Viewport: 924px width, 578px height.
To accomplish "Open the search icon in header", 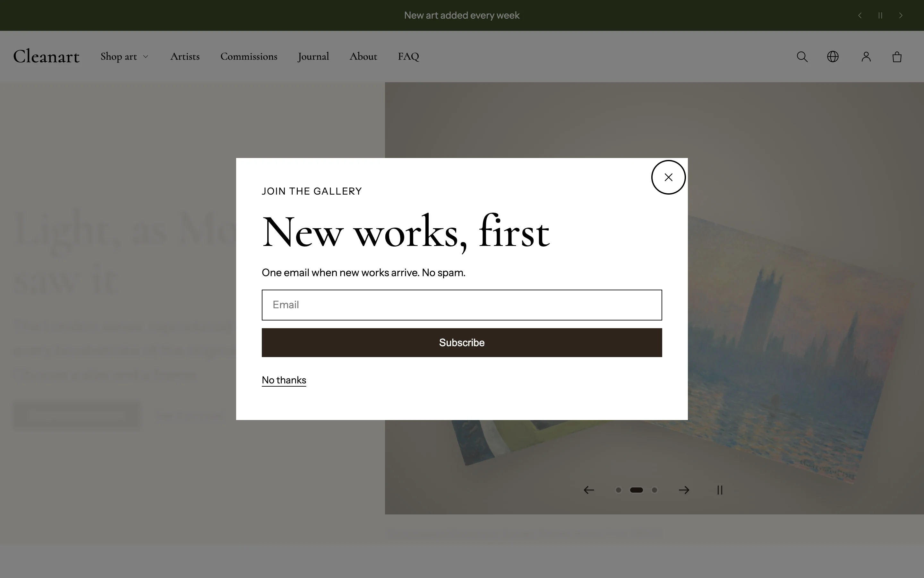I will coord(802,57).
